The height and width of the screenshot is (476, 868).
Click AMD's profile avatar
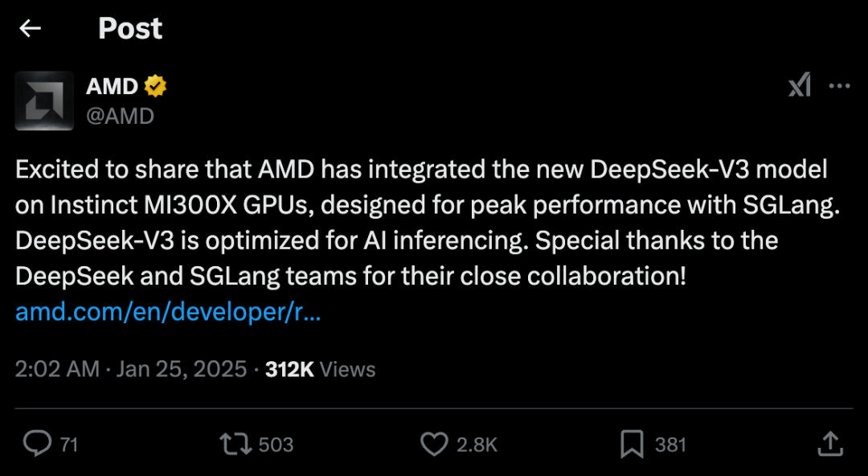coord(44,100)
